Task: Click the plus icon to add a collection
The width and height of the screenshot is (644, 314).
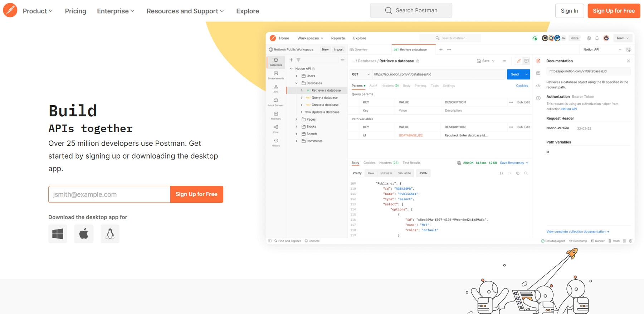Action: tap(291, 60)
